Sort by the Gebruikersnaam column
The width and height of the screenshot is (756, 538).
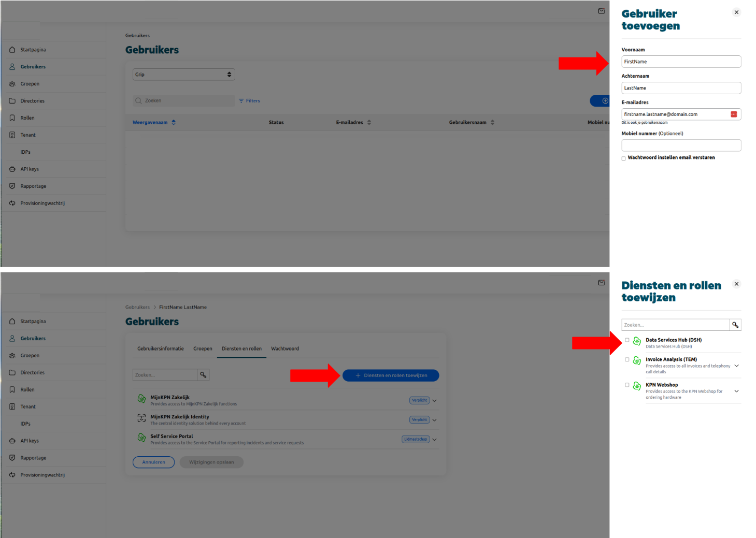(x=472, y=123)
